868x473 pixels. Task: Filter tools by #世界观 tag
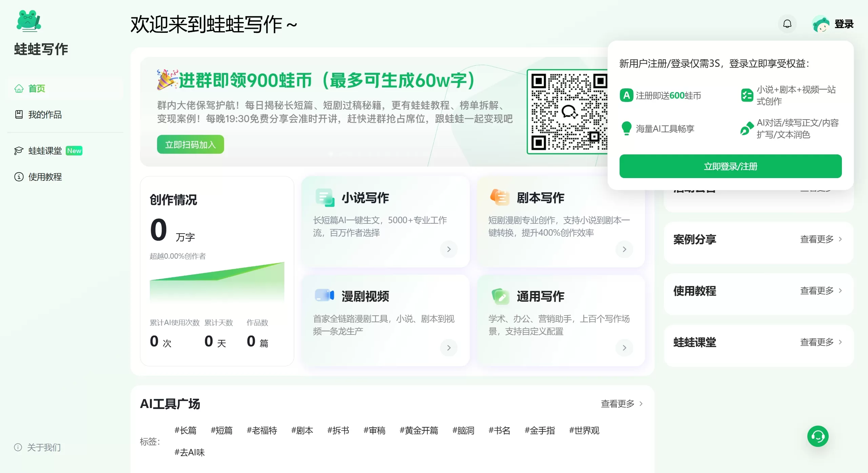click(584, 430)
